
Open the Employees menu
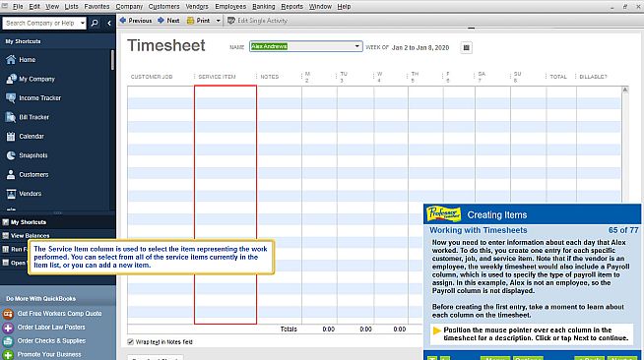[x=230, y=7]
